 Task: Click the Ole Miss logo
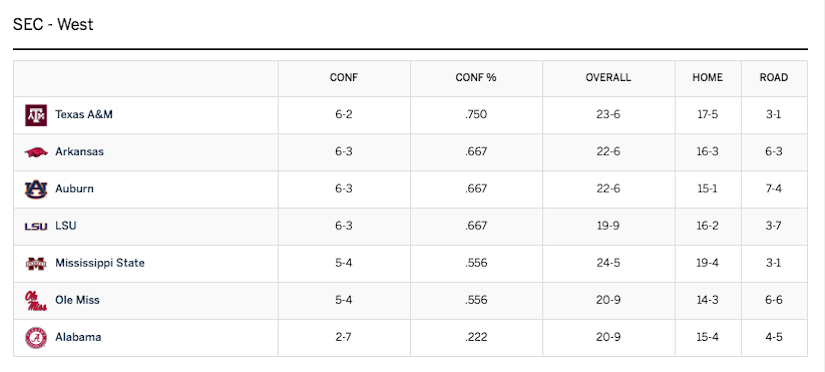36,300
